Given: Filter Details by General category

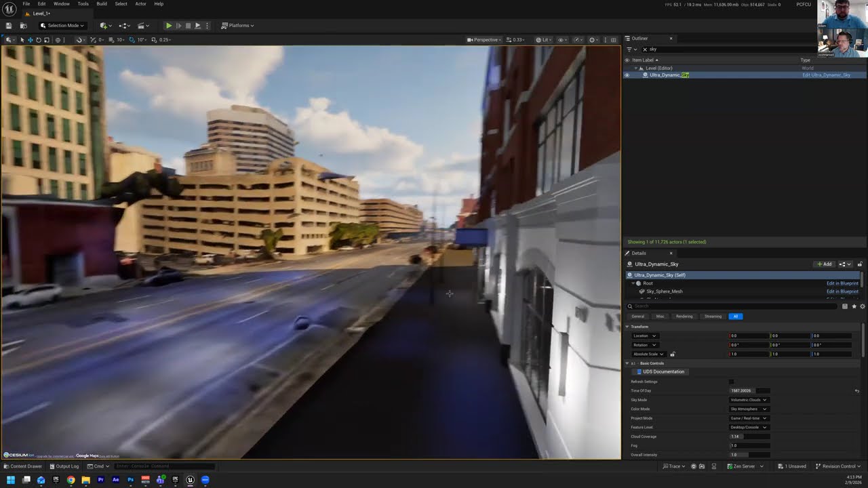Looking at the screenshot, I should [638, 317].
